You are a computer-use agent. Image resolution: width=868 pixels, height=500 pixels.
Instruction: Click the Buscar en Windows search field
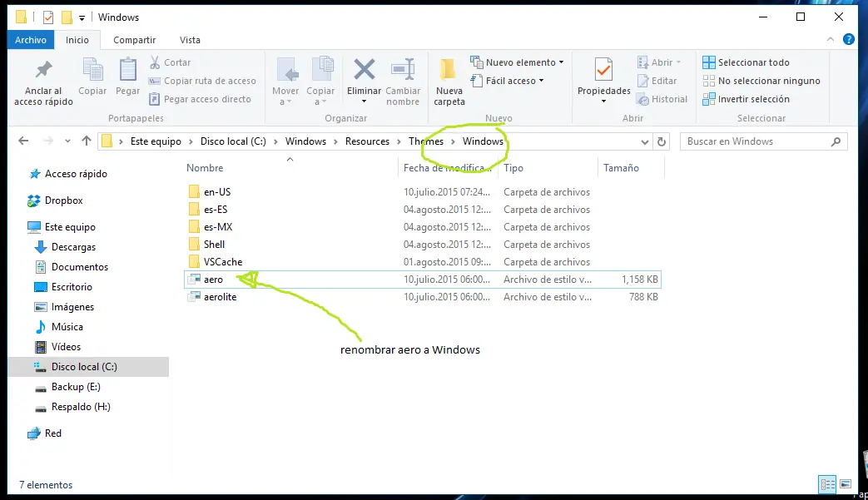coord(763,141)
